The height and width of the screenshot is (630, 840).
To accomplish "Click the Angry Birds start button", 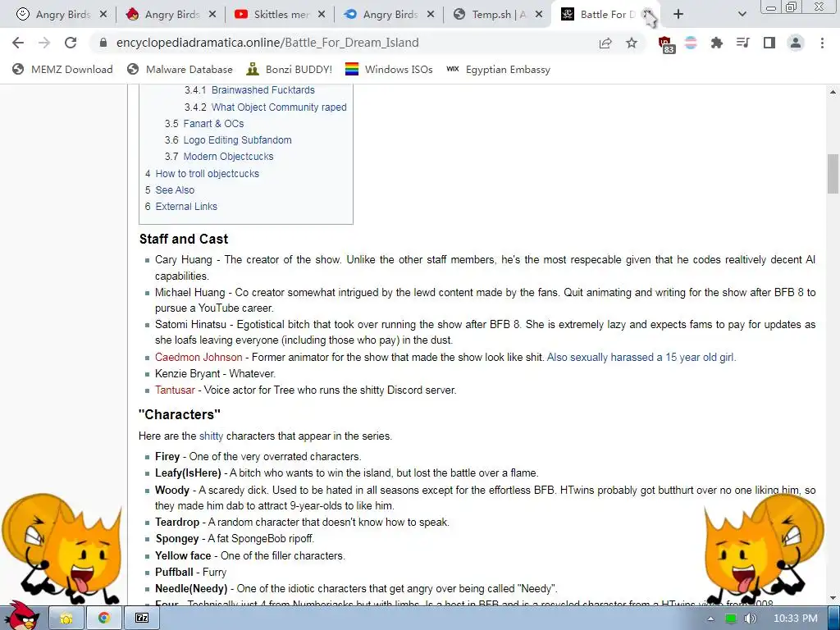I will pos(21,616).
